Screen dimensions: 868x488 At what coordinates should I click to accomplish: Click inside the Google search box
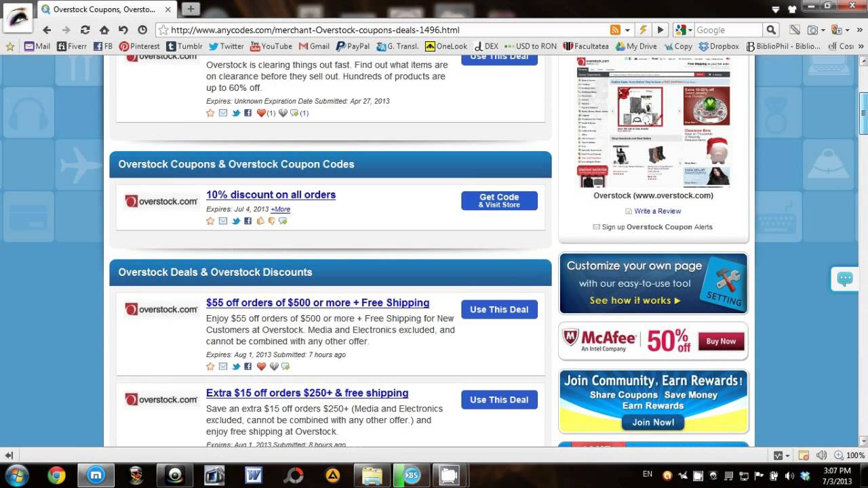pyautogui.click(x=728, y=30)
